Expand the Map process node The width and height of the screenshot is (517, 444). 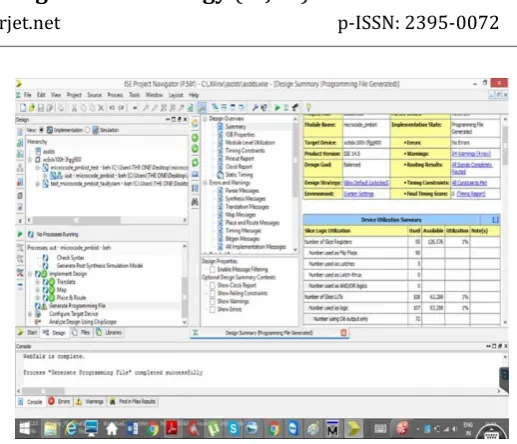pyautogui.click(x=38, y=290)
